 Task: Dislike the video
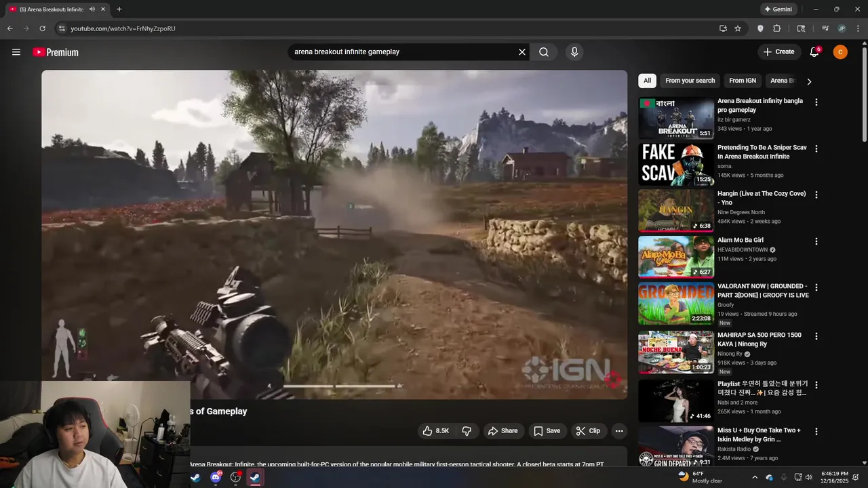tap(467, 431)
